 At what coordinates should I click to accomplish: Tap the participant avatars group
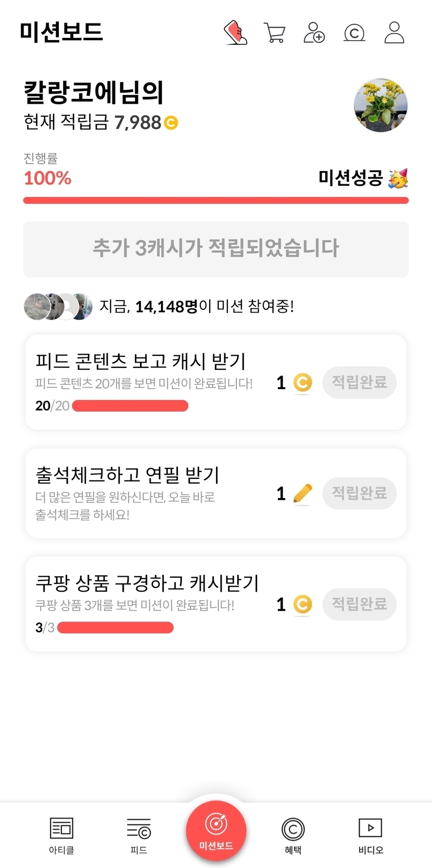click(58, 306)
